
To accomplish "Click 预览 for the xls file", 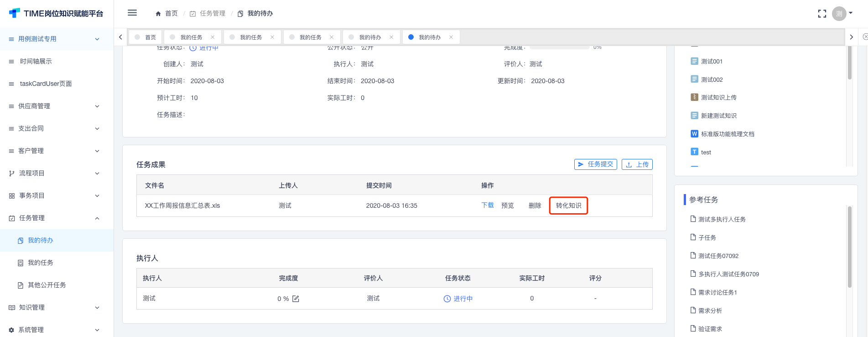I will pos(507,206).
